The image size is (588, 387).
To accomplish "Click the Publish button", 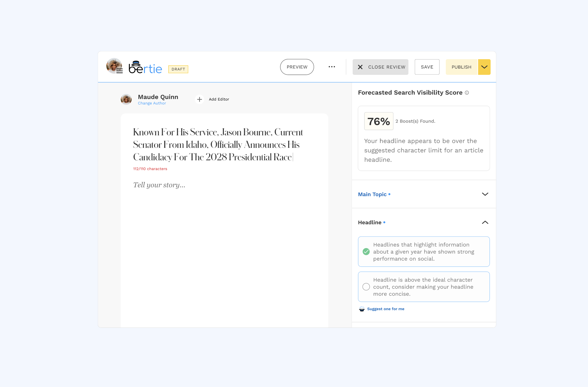I will tap(461, 67).
